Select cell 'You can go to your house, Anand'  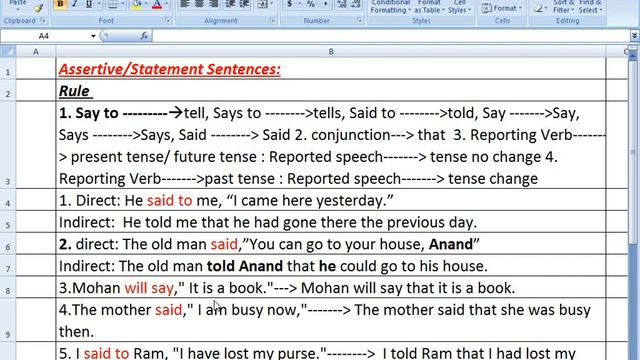[x=331, y=244]
